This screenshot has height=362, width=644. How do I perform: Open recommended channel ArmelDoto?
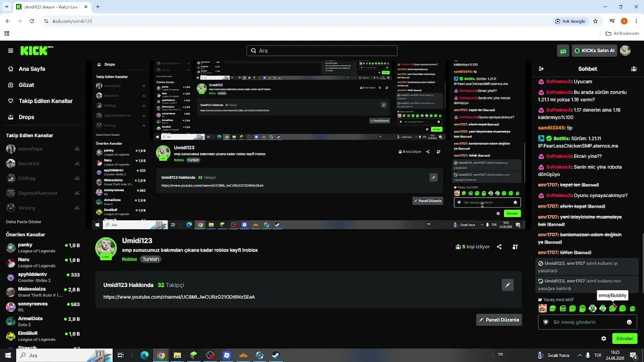coord(43,321)
